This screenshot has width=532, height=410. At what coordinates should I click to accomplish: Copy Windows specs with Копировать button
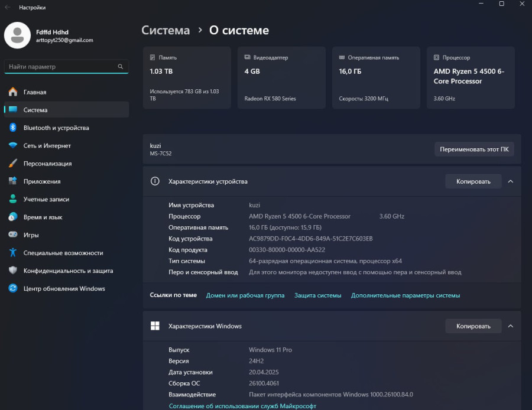tap(473, 326)
